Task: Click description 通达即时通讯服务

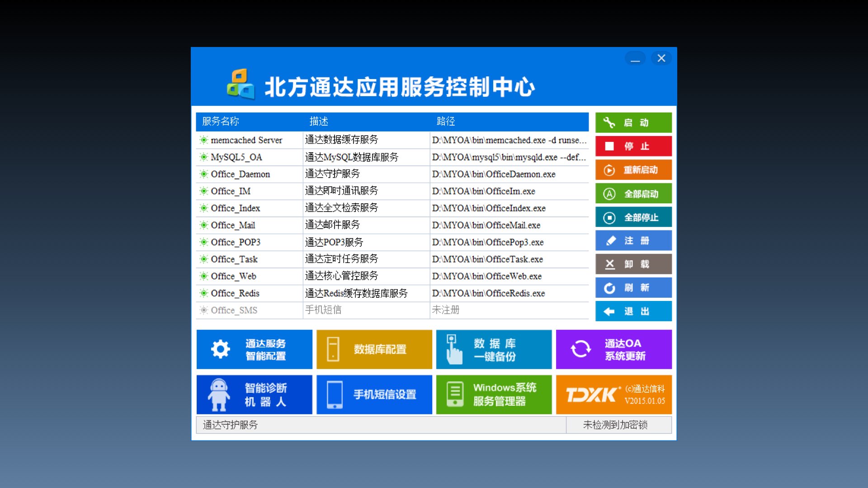Action: [342, 191]
